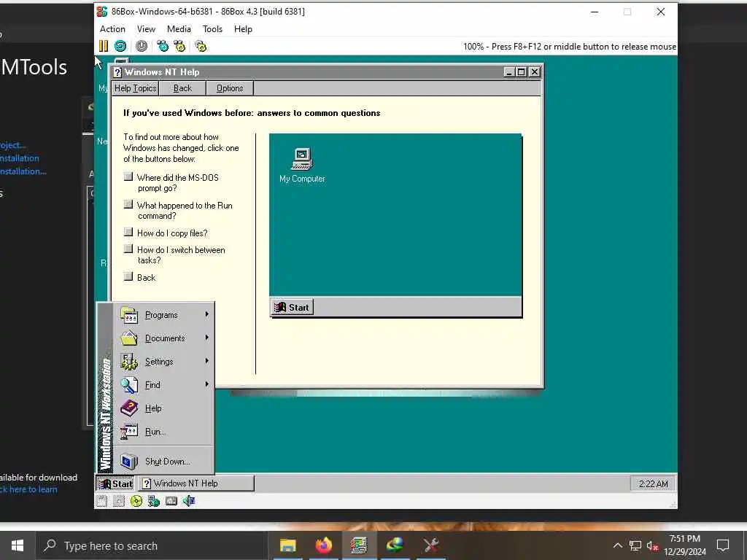Open the Tools menu in 86Box
Screen dimensions: 747x560
click(x=212, y=29)
